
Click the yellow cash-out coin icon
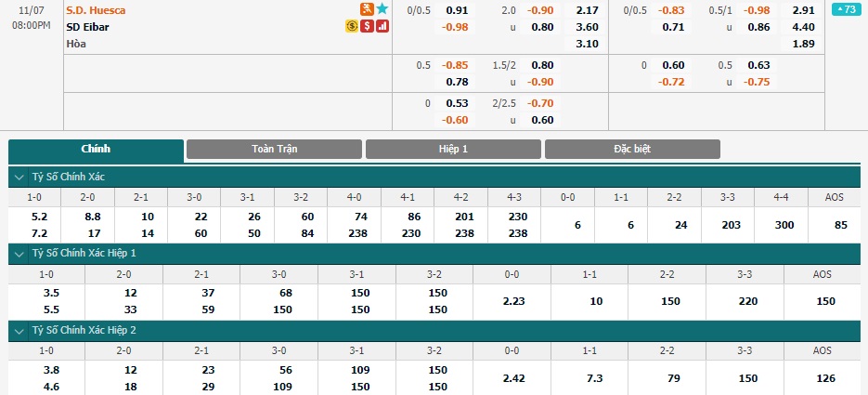[352, 26]
